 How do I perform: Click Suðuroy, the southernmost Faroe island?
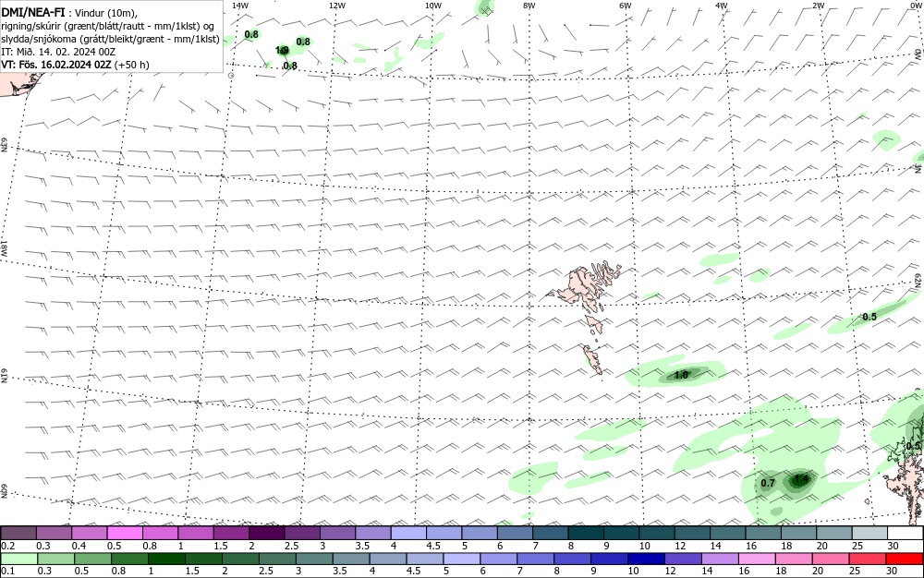tap(592, 358)
